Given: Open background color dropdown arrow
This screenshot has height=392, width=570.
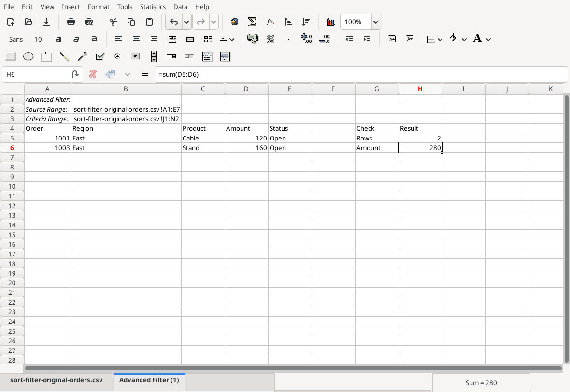Looking at the screenshot, I should pos(464,39).
